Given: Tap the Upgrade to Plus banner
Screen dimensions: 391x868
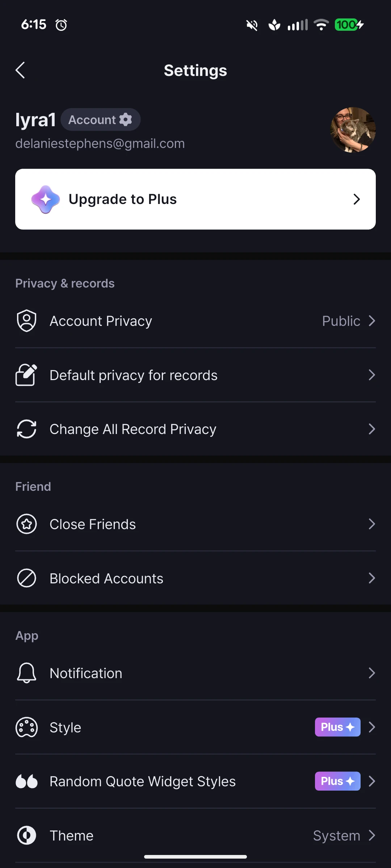Looking at the screenshot, I should click(195, 199).
